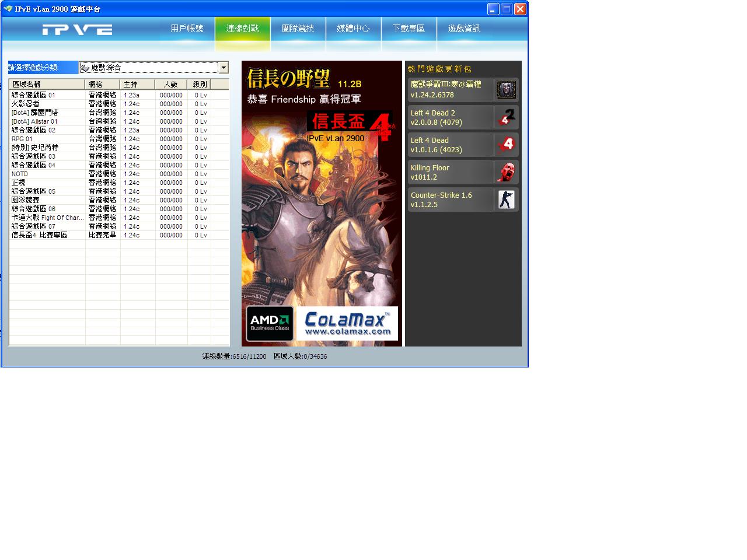Click the IPvE logo in the header

pyautogui.click(x=77, y=30)
